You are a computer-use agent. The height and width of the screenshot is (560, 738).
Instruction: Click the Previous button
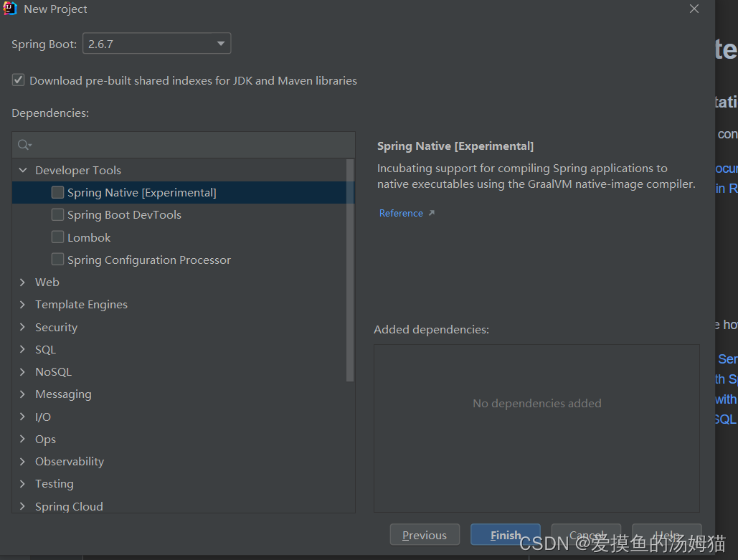pos(425,535)
